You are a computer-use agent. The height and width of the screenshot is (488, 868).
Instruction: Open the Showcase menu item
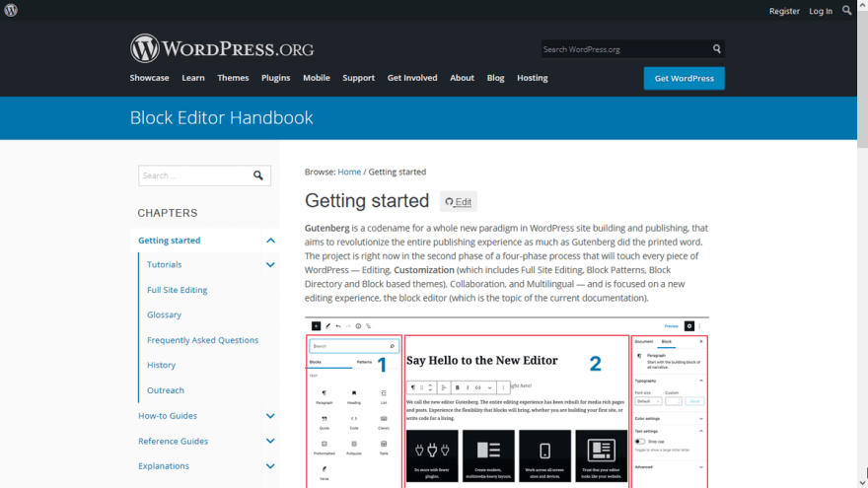pyautogui.click(x=150, y=78)
